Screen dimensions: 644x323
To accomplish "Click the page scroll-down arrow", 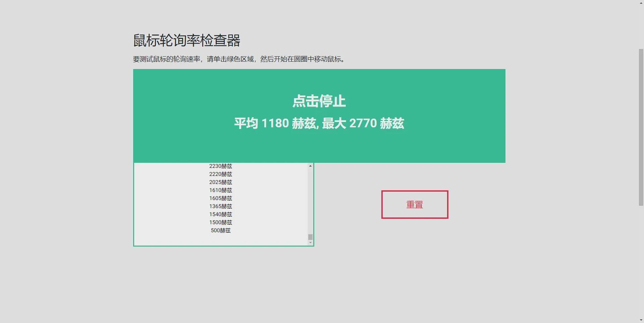I will (641, 320).
